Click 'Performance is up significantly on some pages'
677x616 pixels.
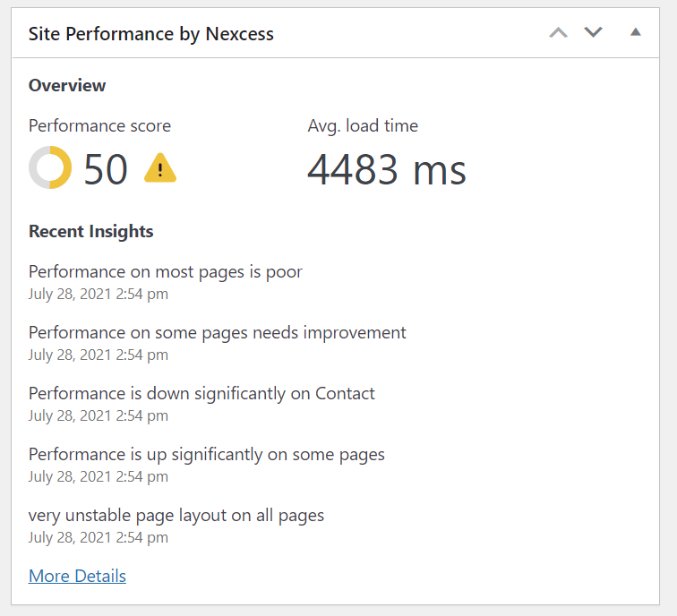pos(207,454)
